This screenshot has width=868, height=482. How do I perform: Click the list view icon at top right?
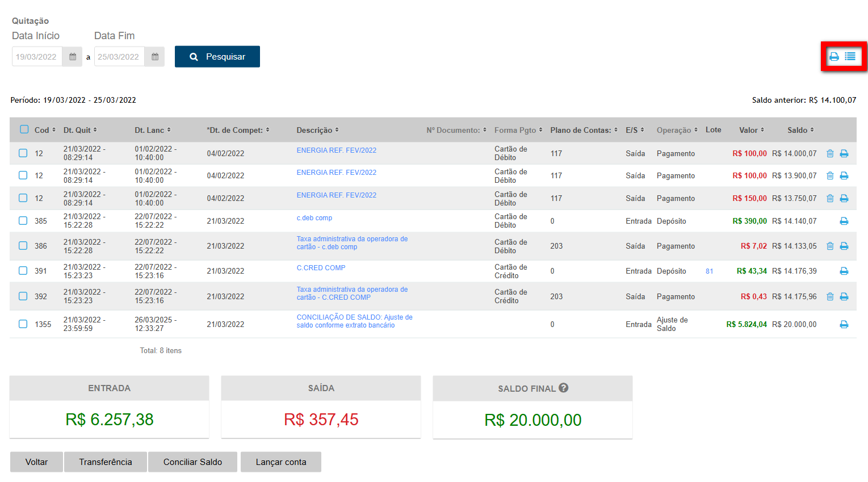[x=850, y=56]
